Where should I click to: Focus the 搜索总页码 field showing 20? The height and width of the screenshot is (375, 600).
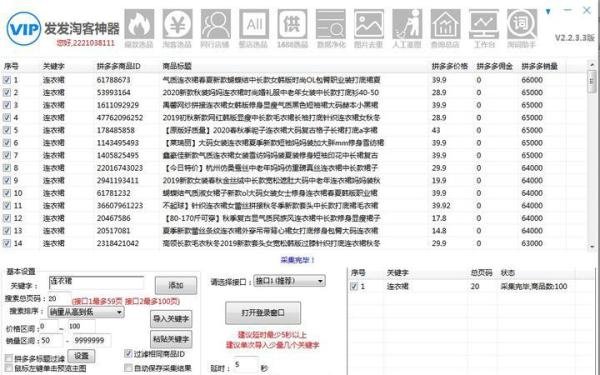(59, 299)
